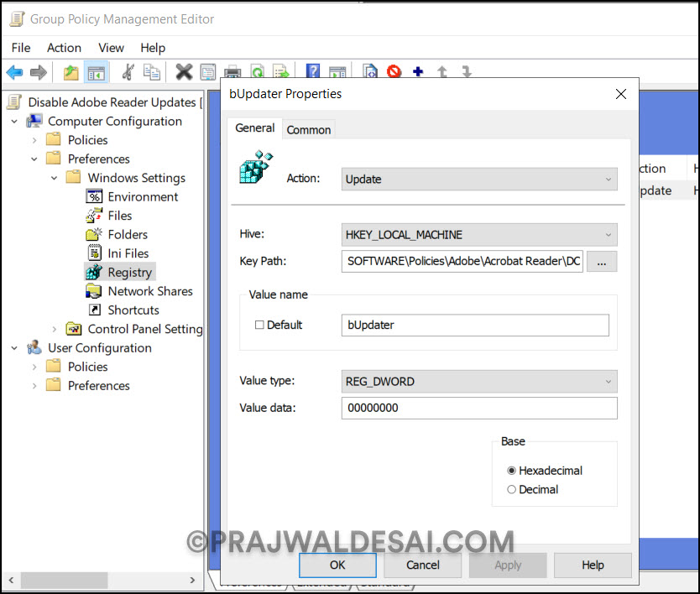This screenshot has width=700, height=594.
Task: Collapse the Windows Settings node
Action: [x=54, y=178]
